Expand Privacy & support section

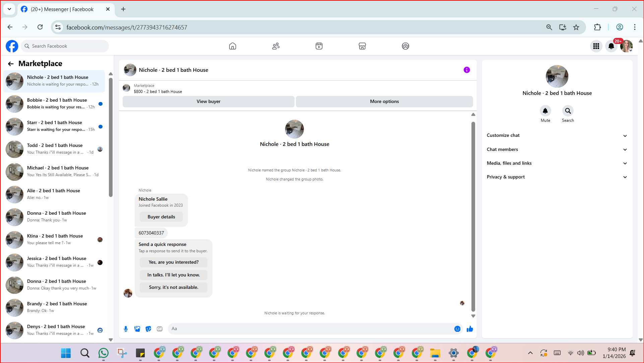tap(556, 177)
